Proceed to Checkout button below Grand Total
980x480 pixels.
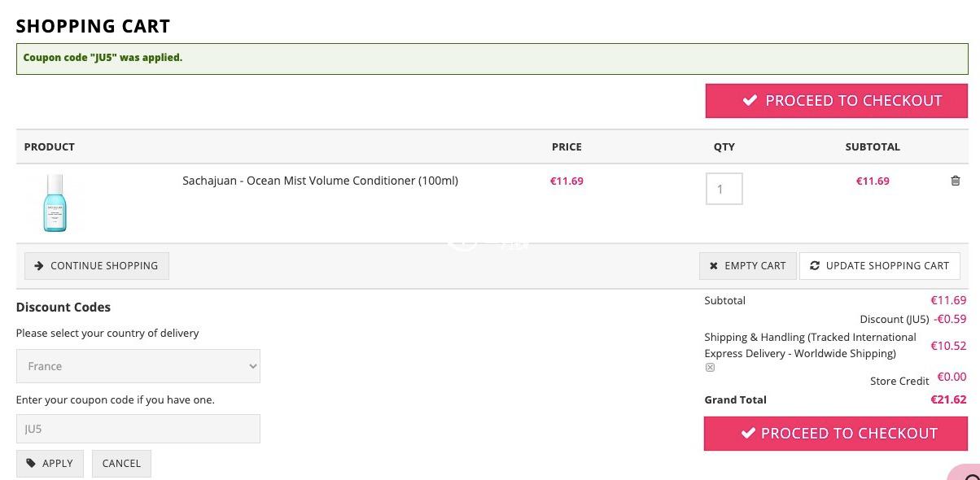(x=836, y=434)
